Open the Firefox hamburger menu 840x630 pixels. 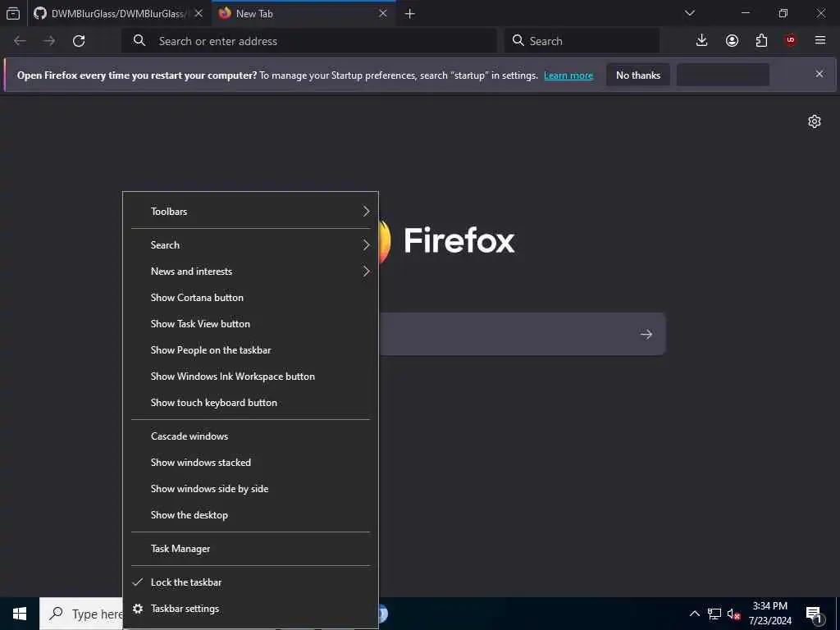[820, 40]
